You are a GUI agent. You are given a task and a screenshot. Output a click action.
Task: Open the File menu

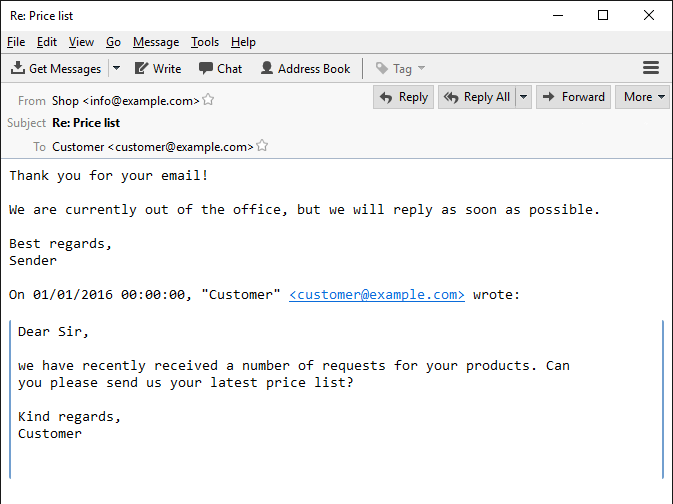point(16,42)
